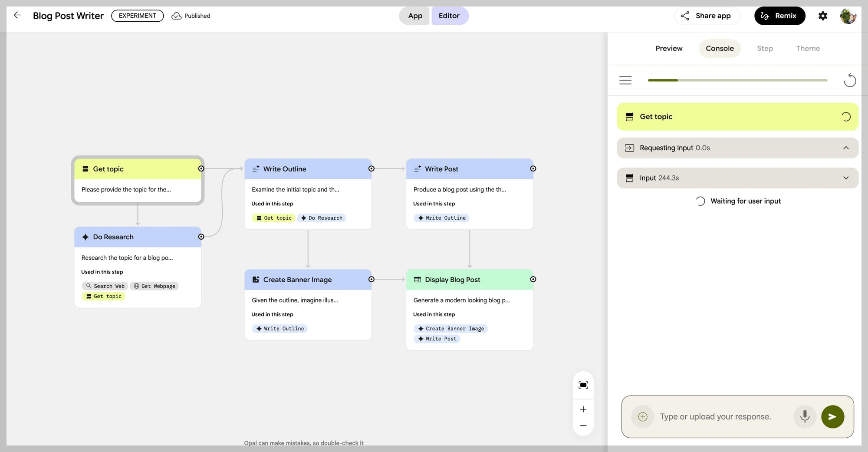Click the microphone voice input icon
Viewport: 868px width, 452px height.
[805, 416]
